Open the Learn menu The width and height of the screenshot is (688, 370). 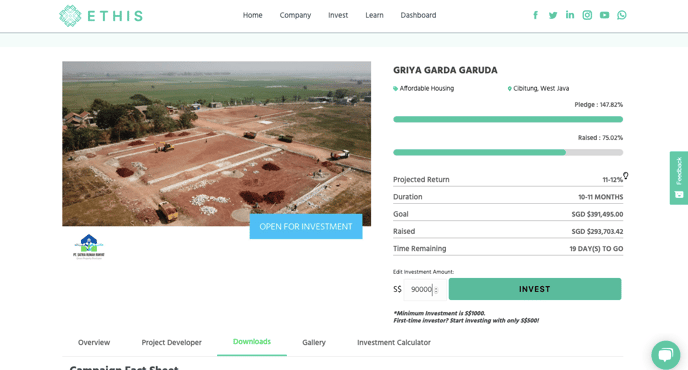pos(374,15)
